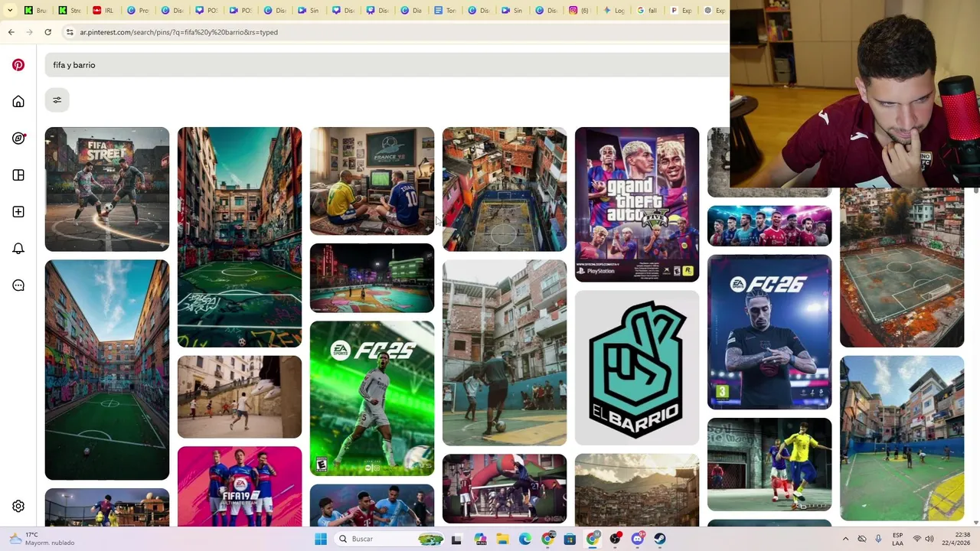The width and height of the screenshot is (980, 551).
Task: Open the orange favela pitch pin
Action: [x=902, y=268]
